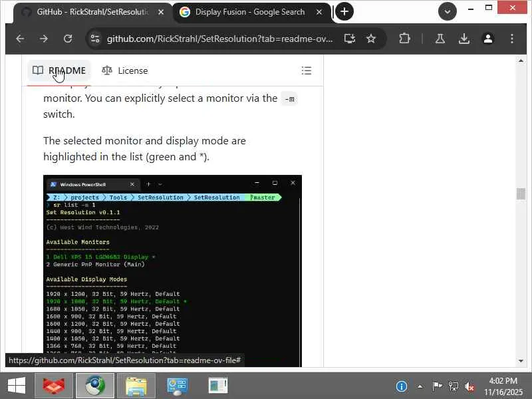532x399 pixels.
Task: Open the Action Center flag icon
Action: [x=437, y=386]
